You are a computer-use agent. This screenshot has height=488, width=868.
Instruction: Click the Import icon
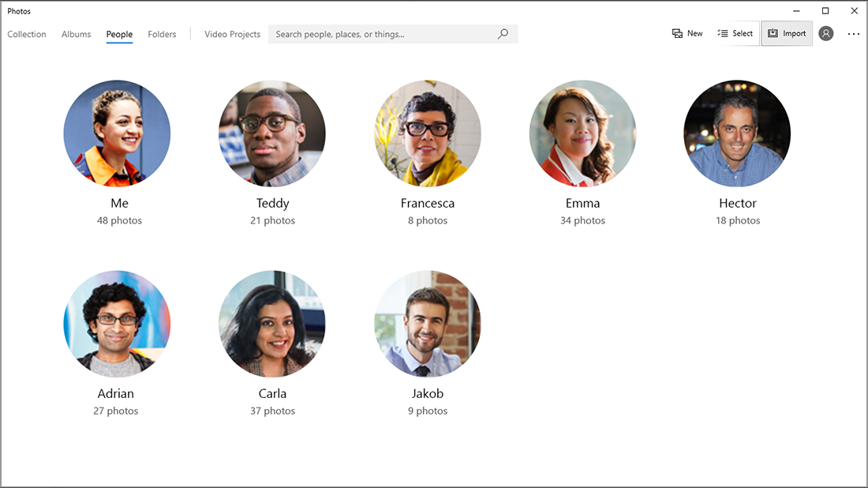[774, 33]
